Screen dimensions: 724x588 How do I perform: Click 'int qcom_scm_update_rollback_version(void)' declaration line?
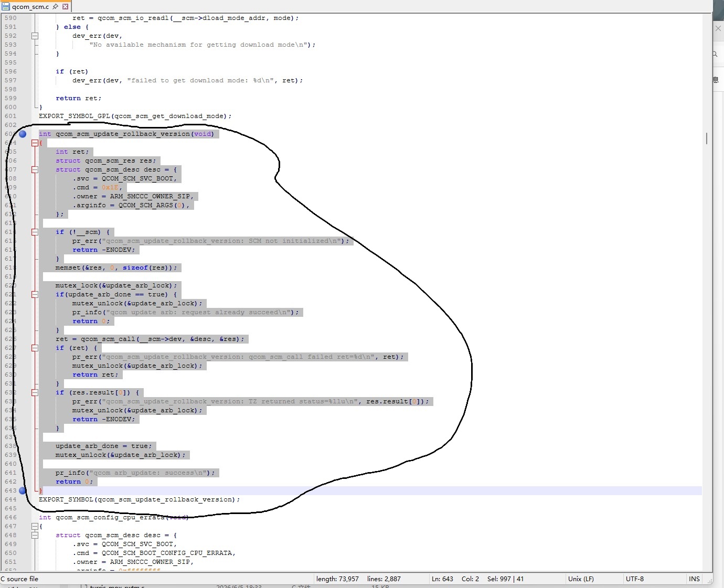126,134
